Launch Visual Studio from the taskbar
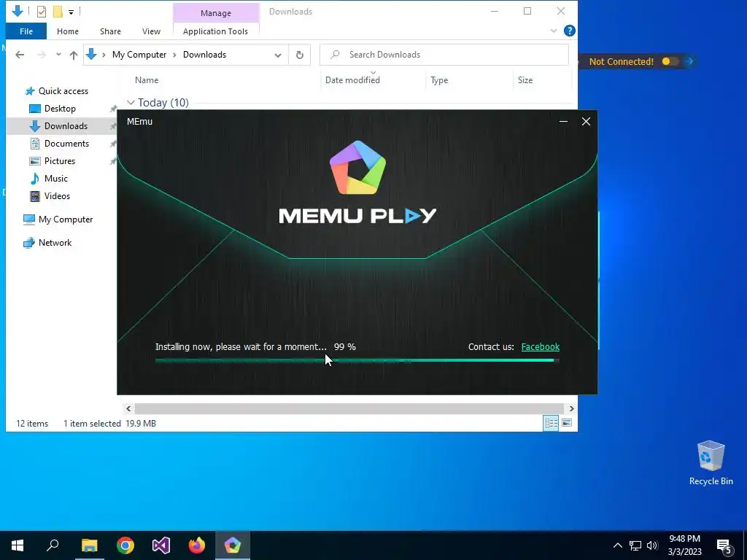The height and width of the screenshot is (560, 747). pos(161,545)
